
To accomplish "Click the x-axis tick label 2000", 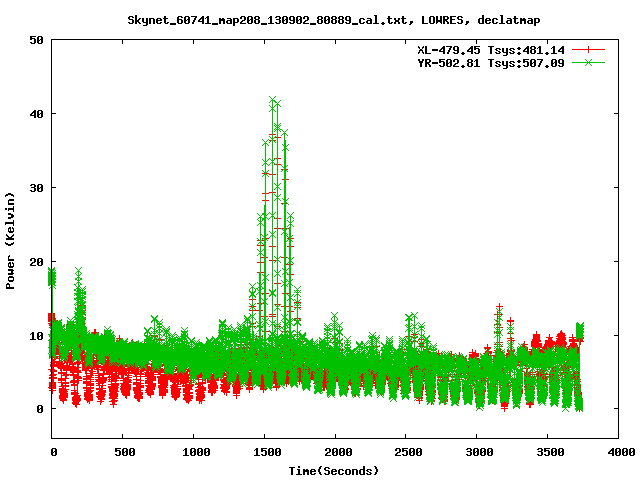I will [x=338, y=452].
